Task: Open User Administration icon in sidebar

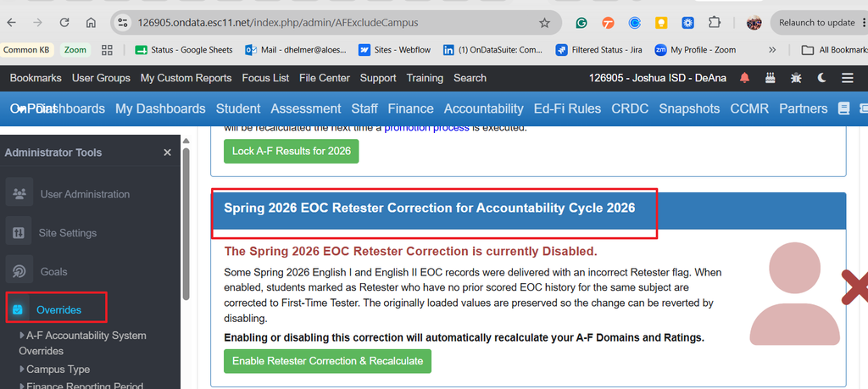Action: pos(19,194)
